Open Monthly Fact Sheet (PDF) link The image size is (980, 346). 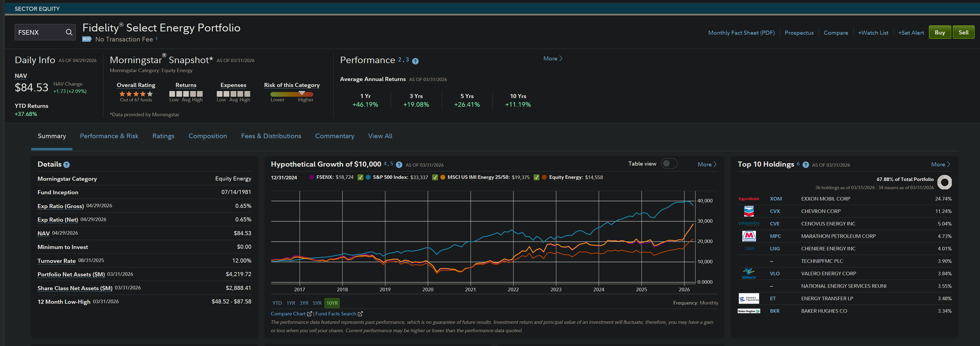tap(742, 33)
